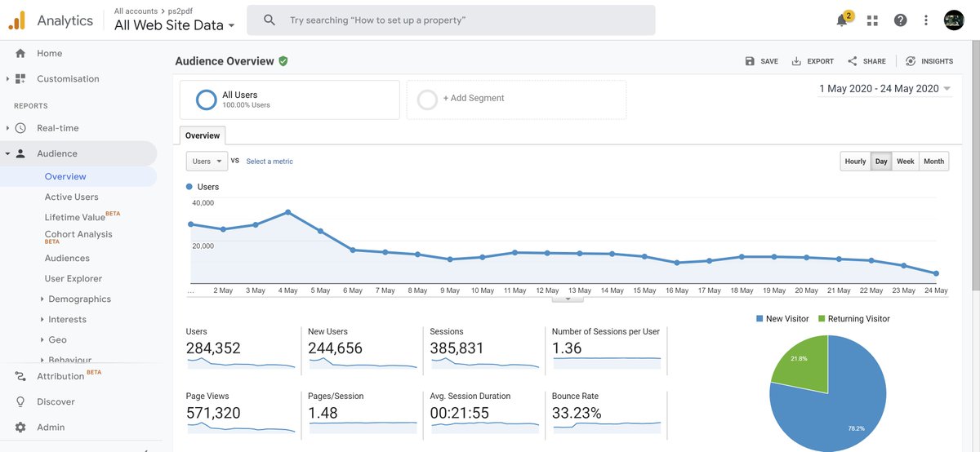Click the Select a metric link
The width and height of the screenshot is (980, 452).
269,162
